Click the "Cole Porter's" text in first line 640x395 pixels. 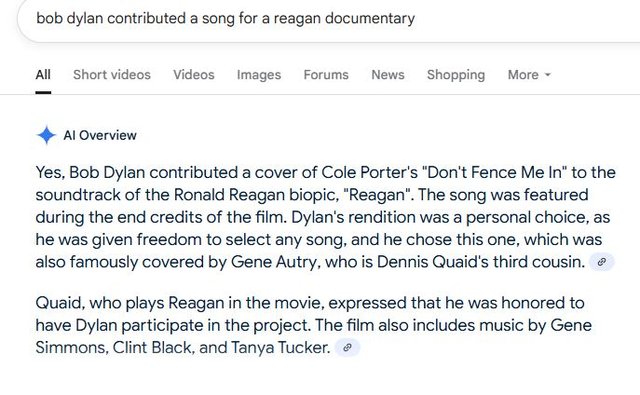370,172
